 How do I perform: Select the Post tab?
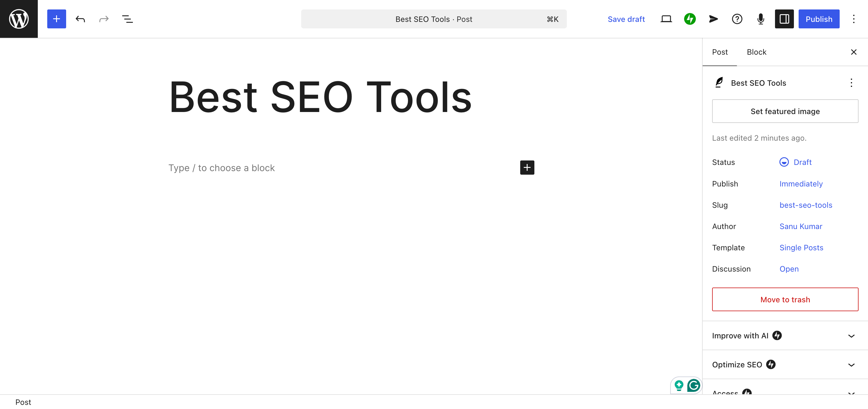(x=720, y=52)
